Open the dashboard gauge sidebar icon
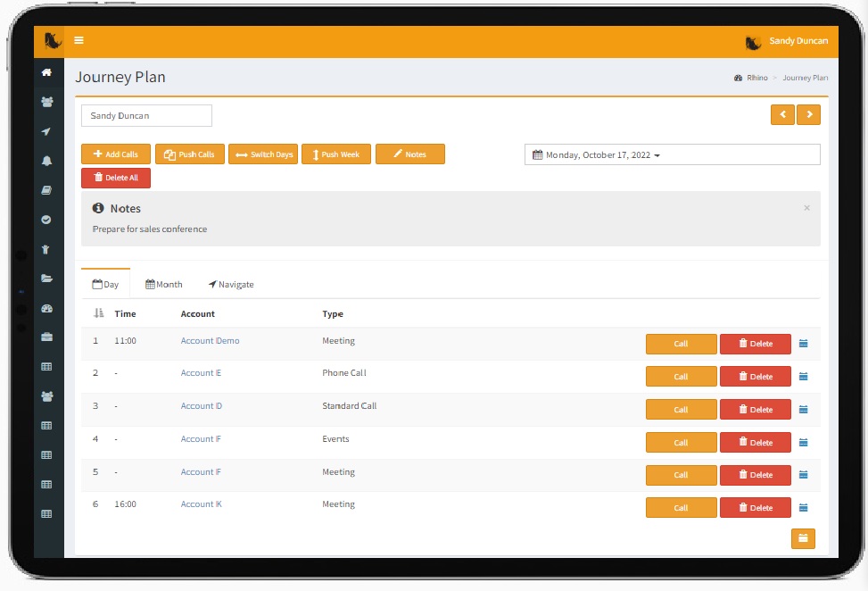Viewport: 868px width, 591px height. click(47, 309)
